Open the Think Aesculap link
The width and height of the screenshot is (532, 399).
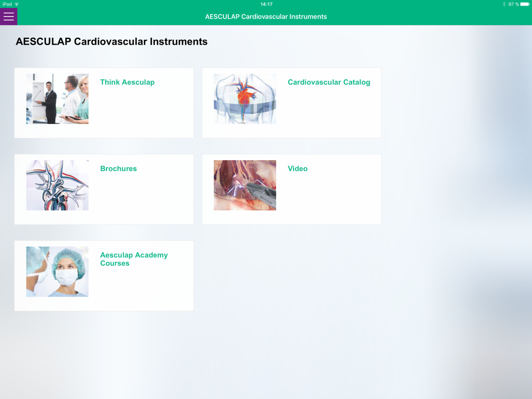(127, 82)
